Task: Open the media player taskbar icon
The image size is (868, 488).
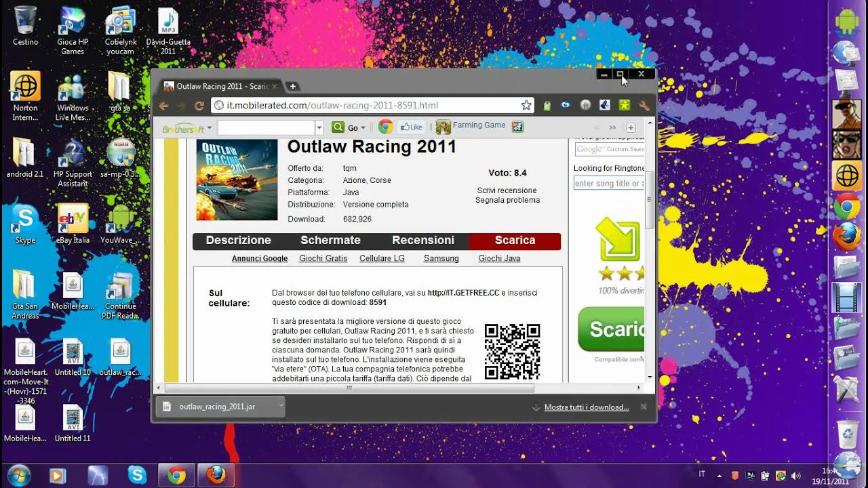Action: pyautogui.click(x=58, y=475)
